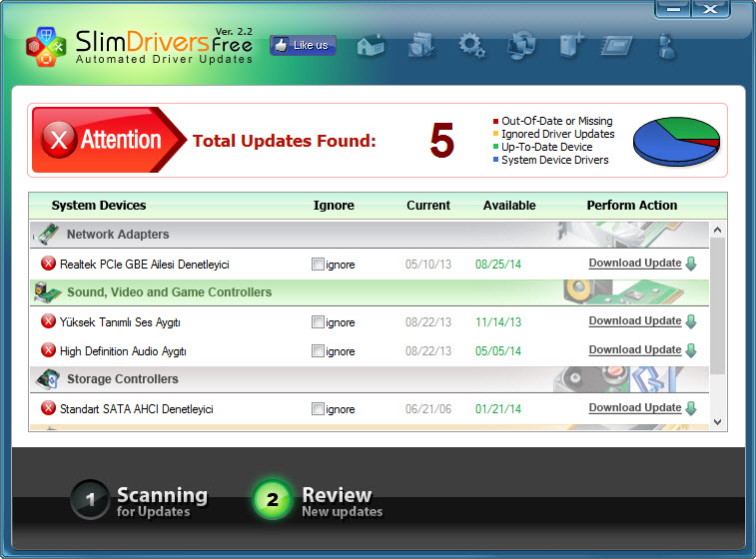Select the Network Adapters category header

point(370,235)
